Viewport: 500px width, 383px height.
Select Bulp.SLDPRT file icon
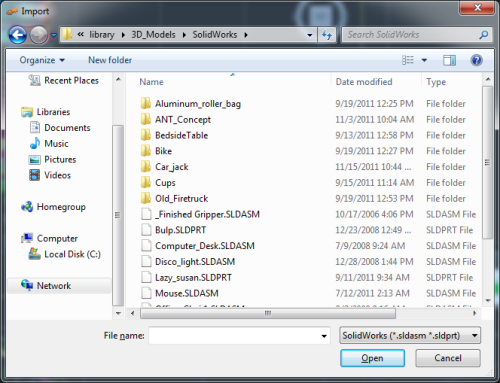[146, 230]
